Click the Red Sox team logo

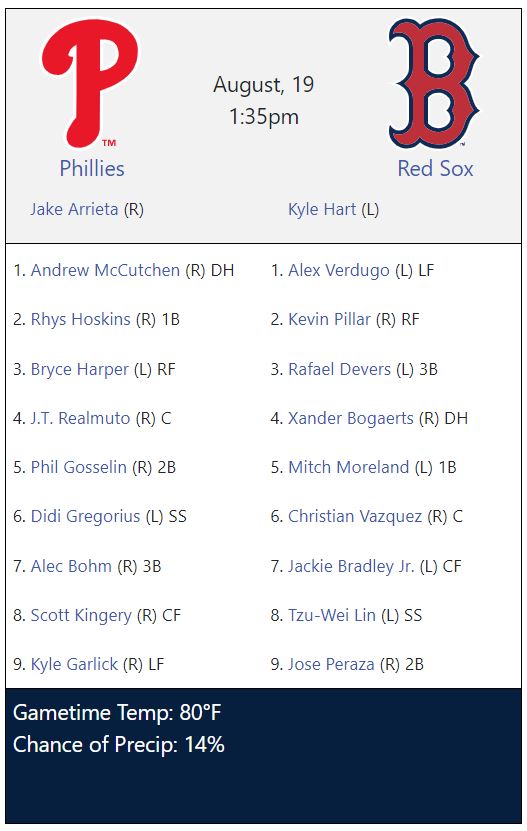434,84
